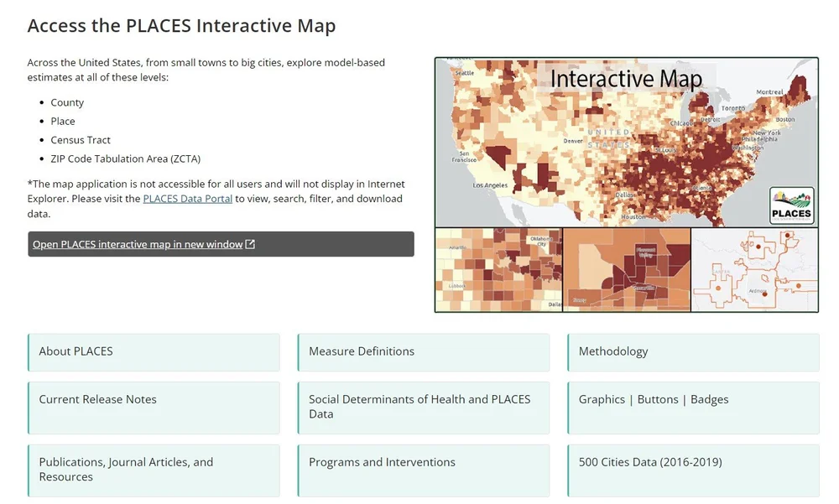The height and width of the screenshot is (504, 839).
Task: Open Current Release Notes
Action: click(x=154, y=408)
